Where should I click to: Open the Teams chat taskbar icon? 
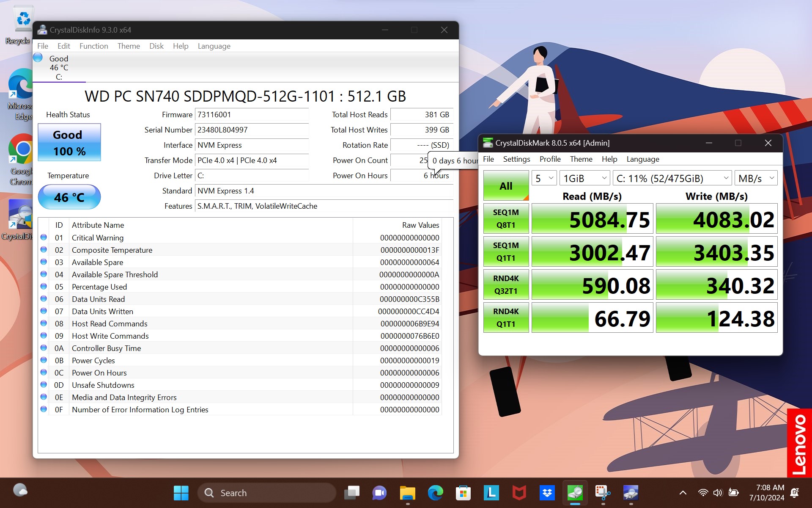point(379,493)
